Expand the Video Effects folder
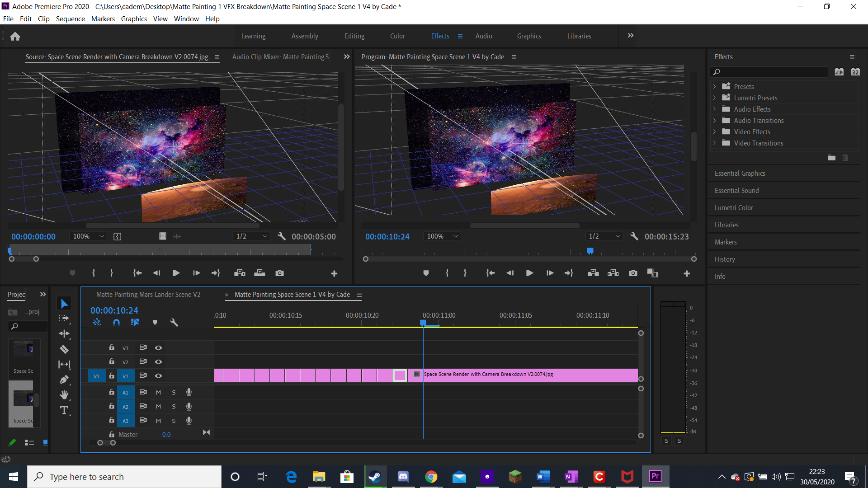Image resolution: width=868 pixels, height=488 pixels. [x=714, y=131]
